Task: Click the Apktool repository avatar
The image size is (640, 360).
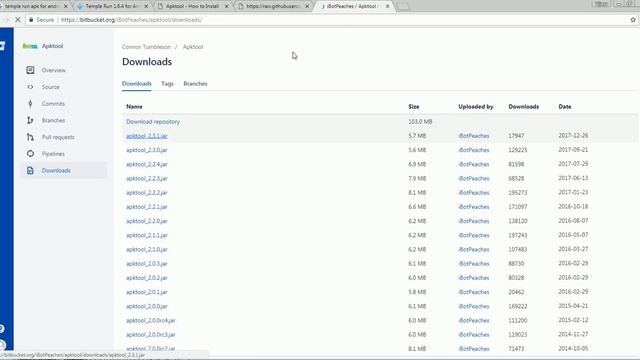Action: click(30, 46)
